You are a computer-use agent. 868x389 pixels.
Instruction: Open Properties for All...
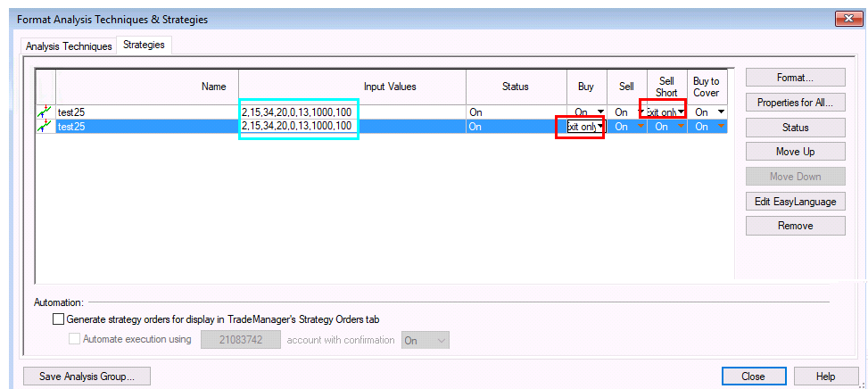pyautogui.click(x=795, y=103)
